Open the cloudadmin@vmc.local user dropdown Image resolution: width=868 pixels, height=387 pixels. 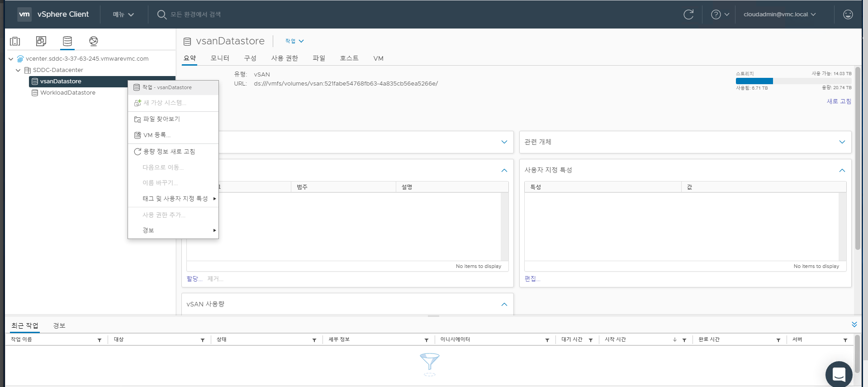coord(780,14)
